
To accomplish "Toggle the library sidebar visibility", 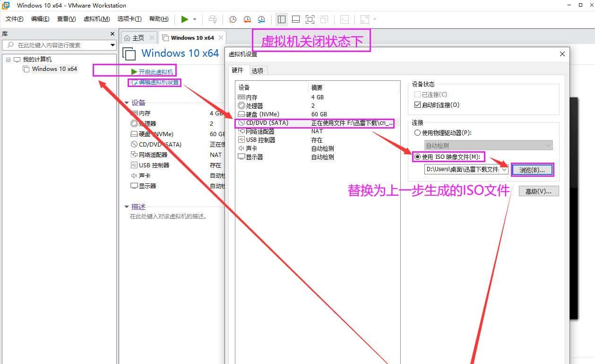I will pos(281,19).
